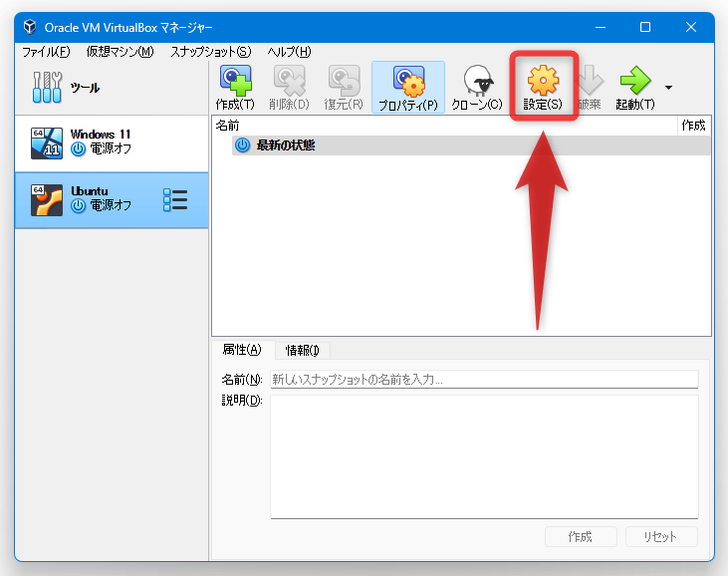Select the Ubuntu virtual machine
Viewport: 728px width, 576px height.
coord(112,200)
